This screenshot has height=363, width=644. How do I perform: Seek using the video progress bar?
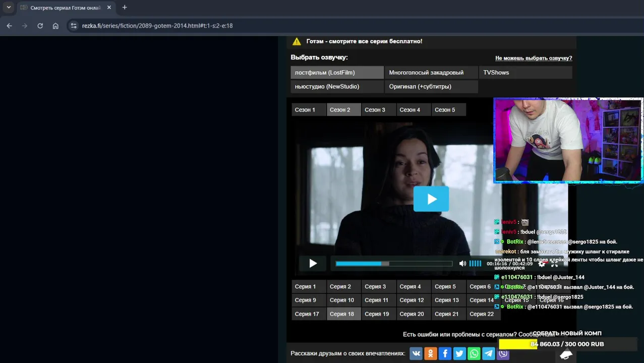point(394,264)
